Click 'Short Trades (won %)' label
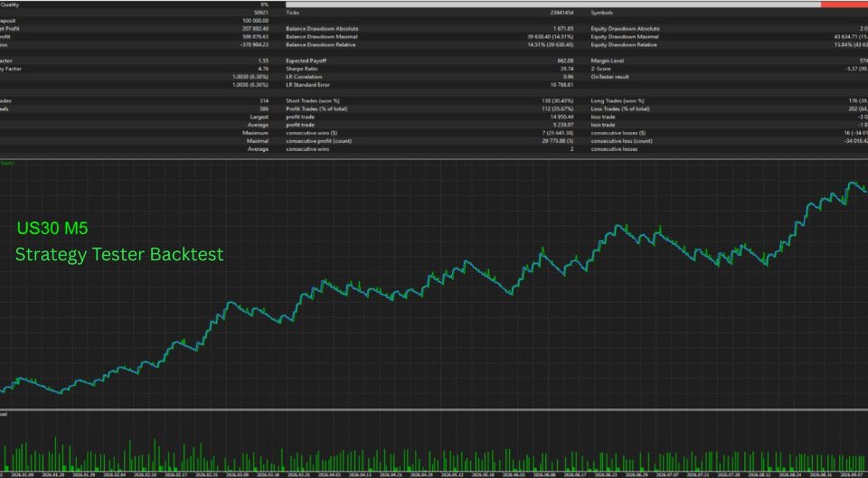868x478 pixels. (x=314, y=100)
